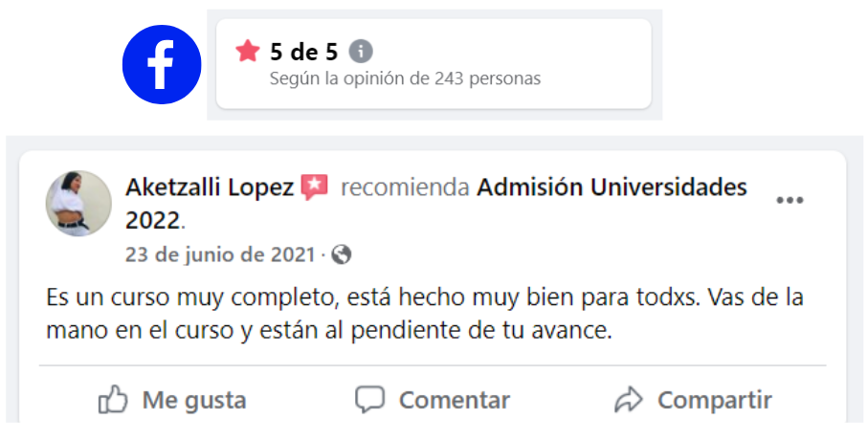Open the rating info circle icon
This screenshot has height=441, width=868.
coord(361,51)
